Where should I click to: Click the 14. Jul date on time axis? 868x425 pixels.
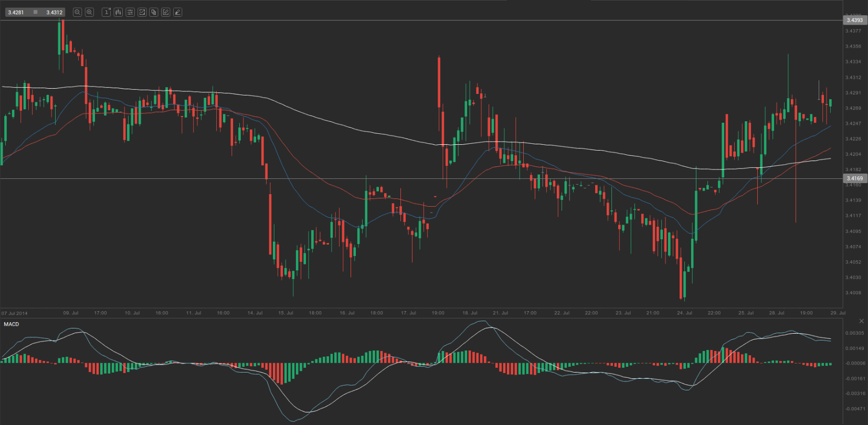[255, 313]
